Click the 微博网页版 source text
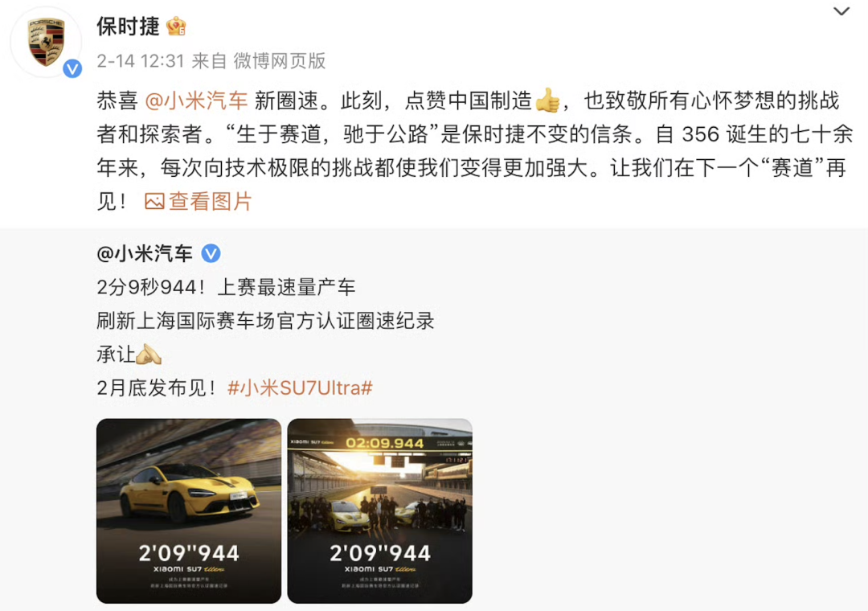The image size is (868, 611). 279,61
